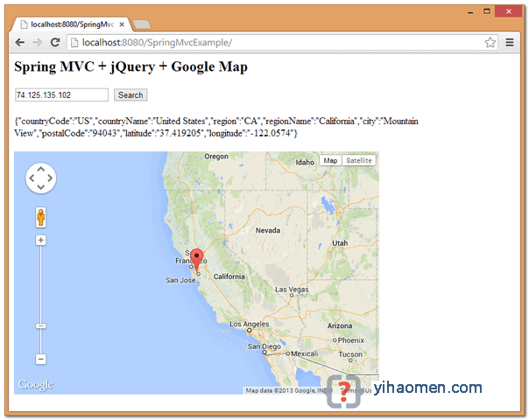Click the San Jose city label
Image resolution: width=529 pixels, height=420 pixels.
[x=180, y=280]
